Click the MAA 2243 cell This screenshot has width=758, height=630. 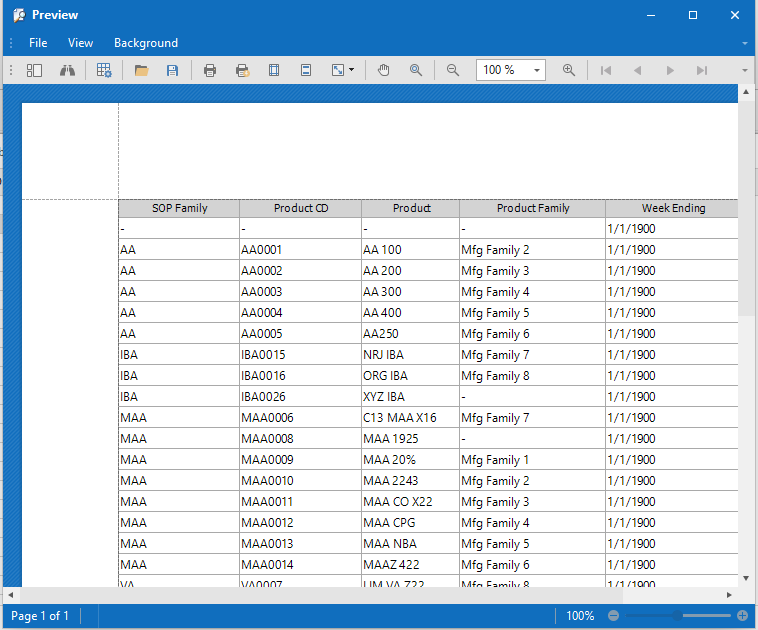410,481
